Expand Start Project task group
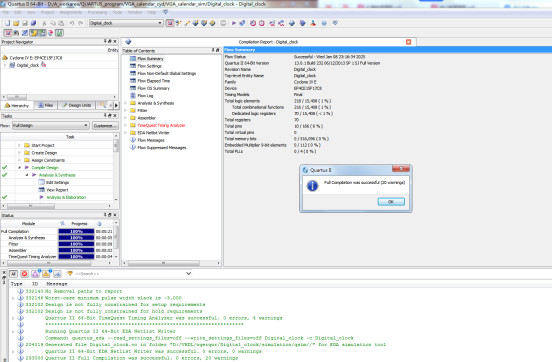This screenshot has width=552, height=362. click(x=19, y=145)
